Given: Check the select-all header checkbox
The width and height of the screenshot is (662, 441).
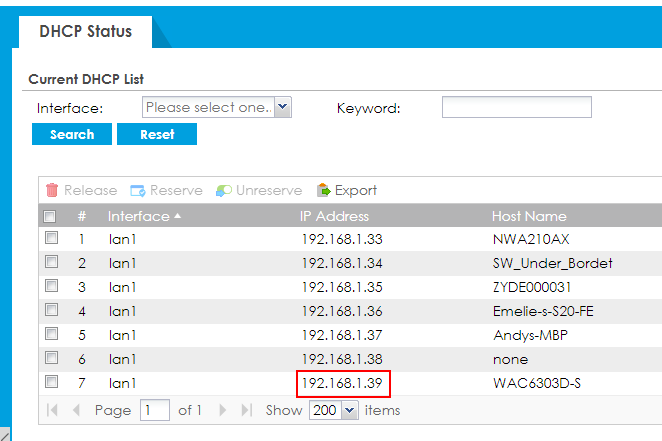Looking at the screenshot, I should [x=50, y=216].
